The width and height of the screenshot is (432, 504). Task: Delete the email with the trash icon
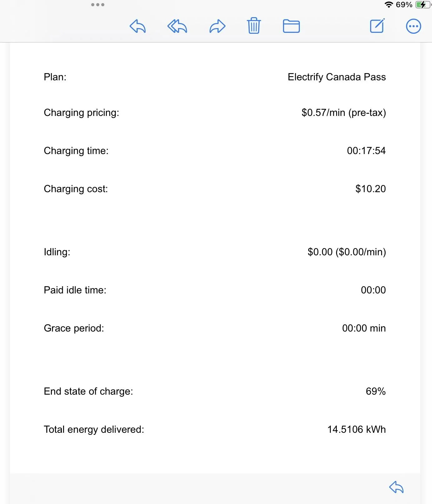click(x=254, y=26)
